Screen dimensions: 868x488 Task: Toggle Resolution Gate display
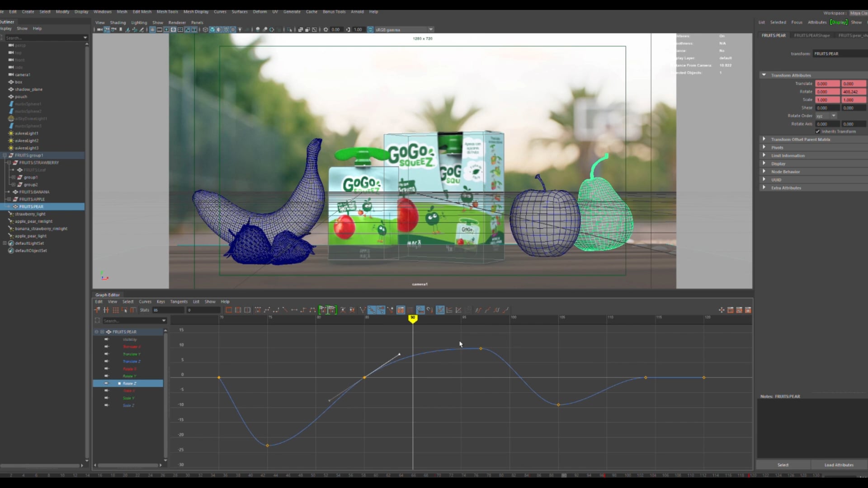click(x=166, y=29)
